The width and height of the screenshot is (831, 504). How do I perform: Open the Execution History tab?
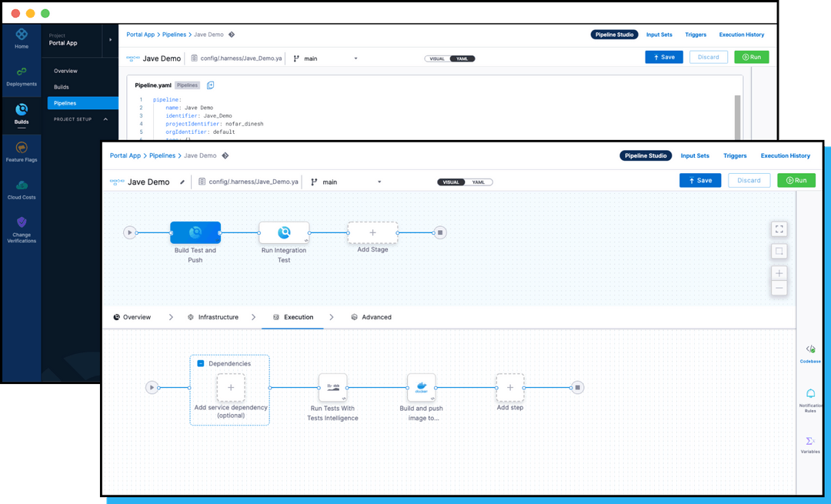click(785, 155)
